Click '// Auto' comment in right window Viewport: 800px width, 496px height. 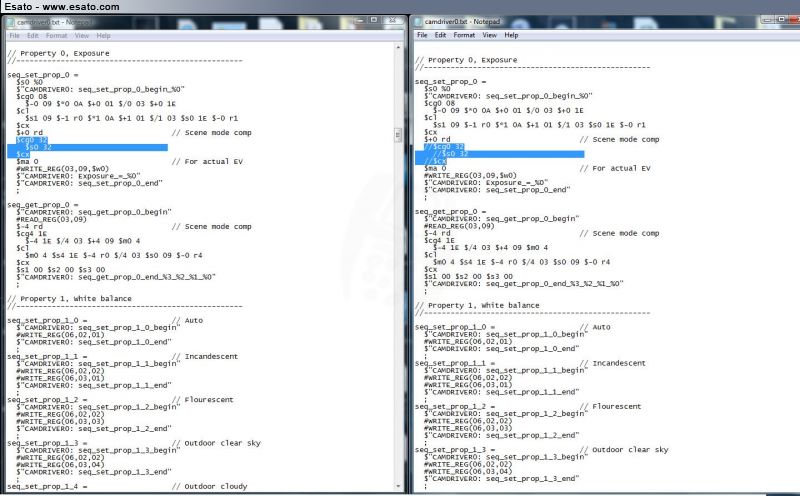[x=595, y=327]
